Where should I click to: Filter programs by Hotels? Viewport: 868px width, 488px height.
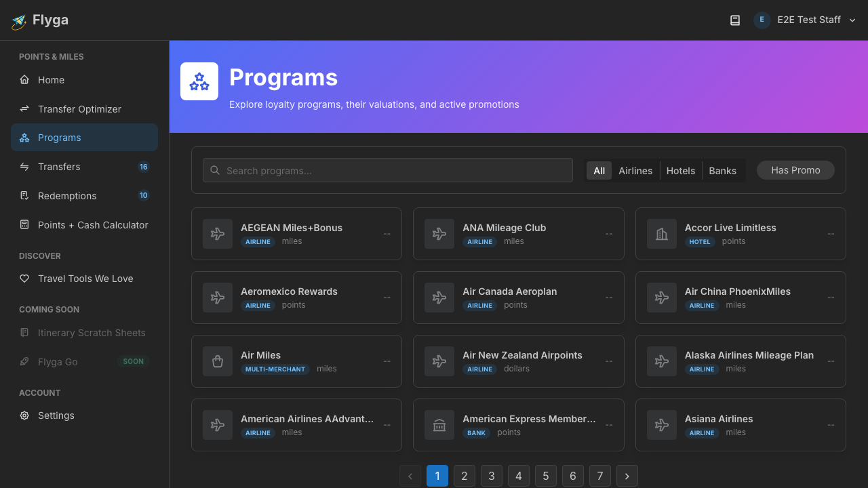pyautogui.click(x=681, y=171)
